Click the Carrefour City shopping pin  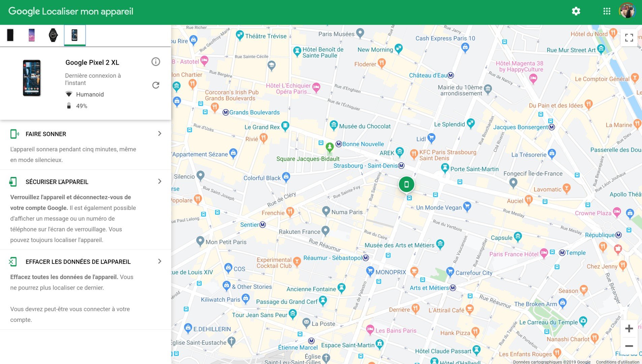[x=450, y=272]
